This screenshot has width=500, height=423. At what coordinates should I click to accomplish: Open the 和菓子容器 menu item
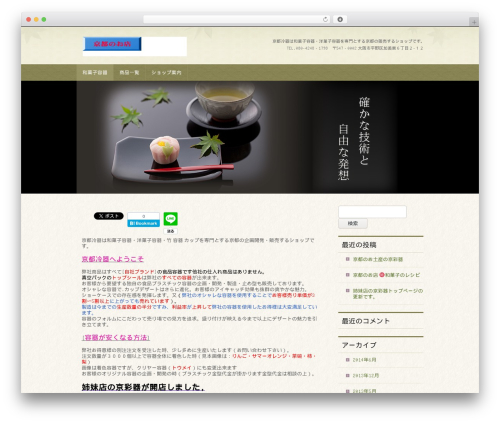95,72
